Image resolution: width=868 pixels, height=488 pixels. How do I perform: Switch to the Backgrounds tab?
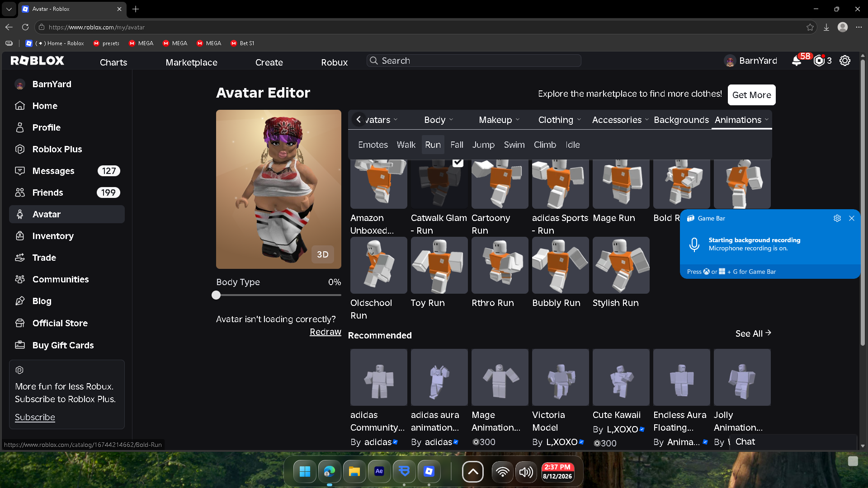[681, 120]
